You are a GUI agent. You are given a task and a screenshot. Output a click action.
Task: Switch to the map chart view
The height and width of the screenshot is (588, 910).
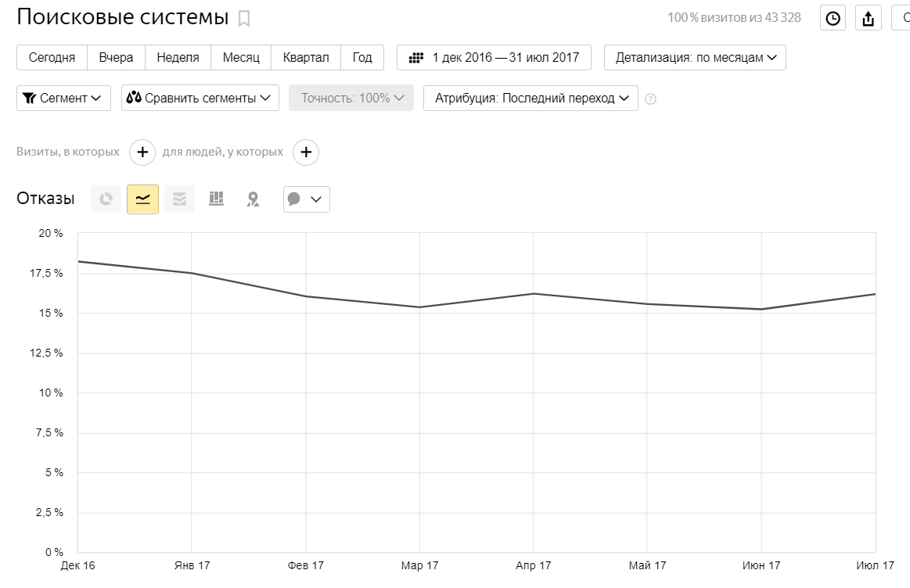pyautogui.click(x=253, y=199)
